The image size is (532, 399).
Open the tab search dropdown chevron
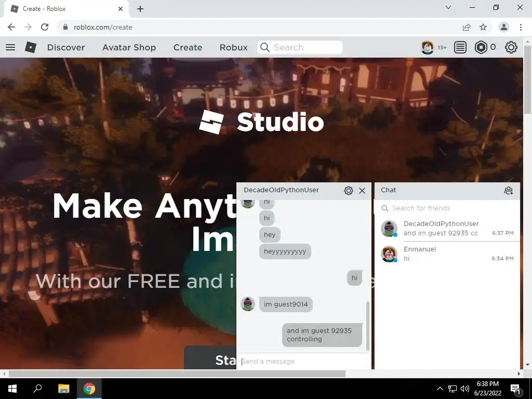point(448,7)
